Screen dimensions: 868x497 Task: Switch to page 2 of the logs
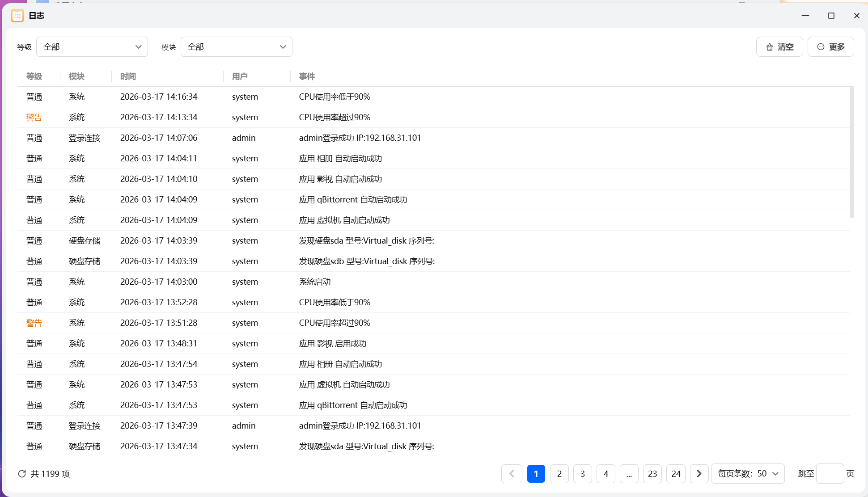click(559, 474)
